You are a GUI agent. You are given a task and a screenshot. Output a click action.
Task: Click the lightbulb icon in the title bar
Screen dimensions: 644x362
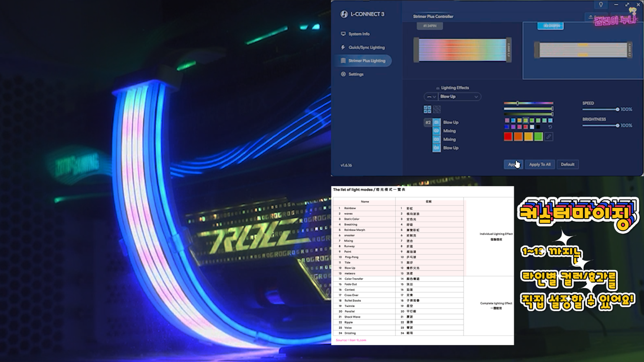(x=601, y=5)
